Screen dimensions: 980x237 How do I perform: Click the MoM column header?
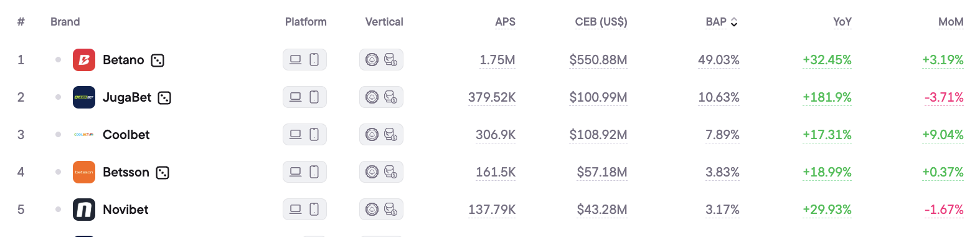pyautogui.click(x=951, y=22)
